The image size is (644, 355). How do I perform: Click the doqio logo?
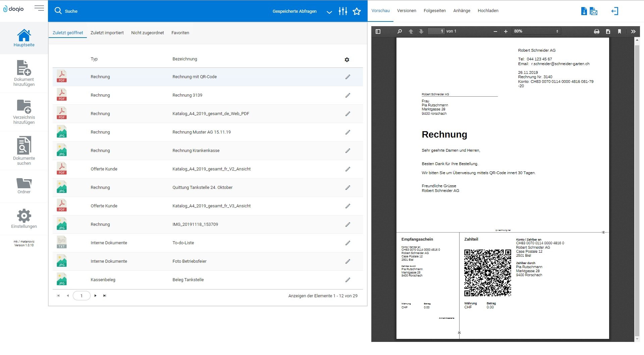(x=13, y=9)
